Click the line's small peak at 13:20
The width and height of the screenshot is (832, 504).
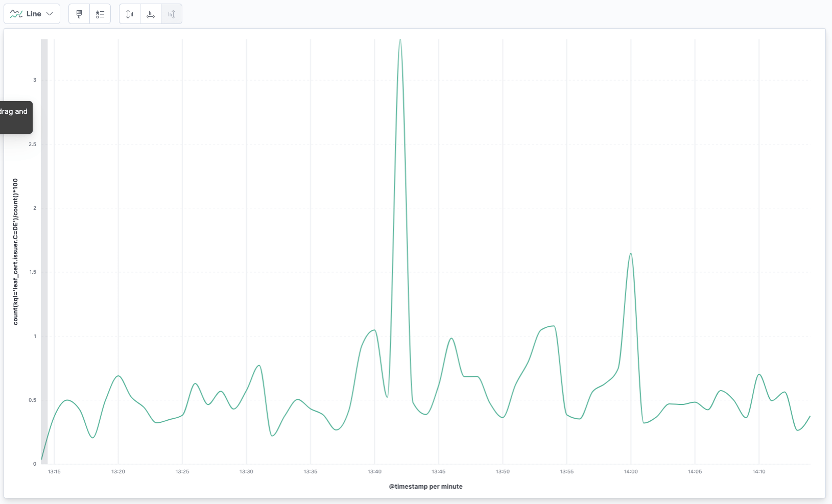pyautogui.click(x=118, y=376)
